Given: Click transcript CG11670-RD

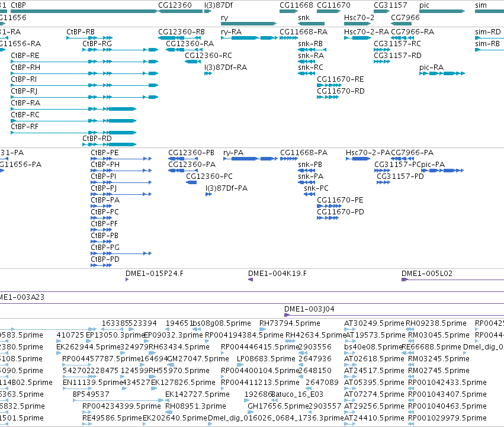Looking at the screenshot, I should [x=328, y=98].
